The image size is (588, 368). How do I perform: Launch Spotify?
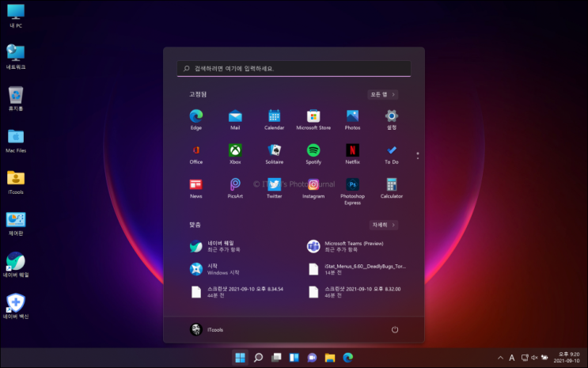coord(313,154)
